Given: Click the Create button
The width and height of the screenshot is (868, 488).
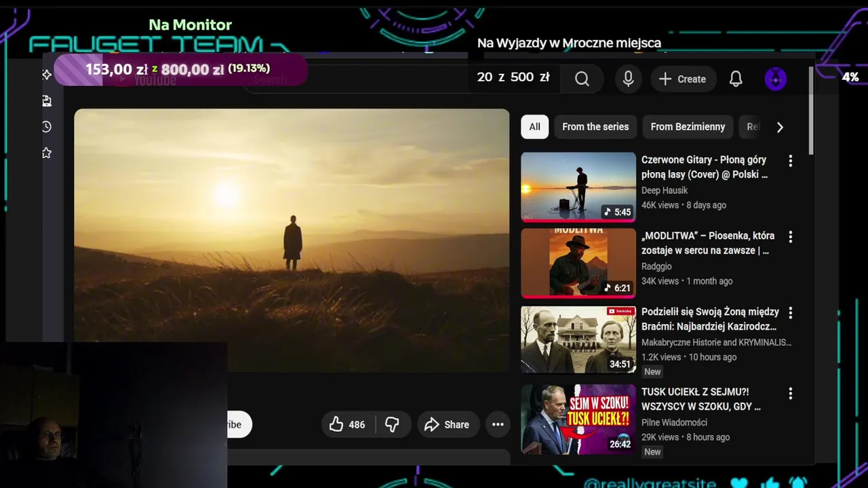Looking at the screenshot, I should coord(683,79).
